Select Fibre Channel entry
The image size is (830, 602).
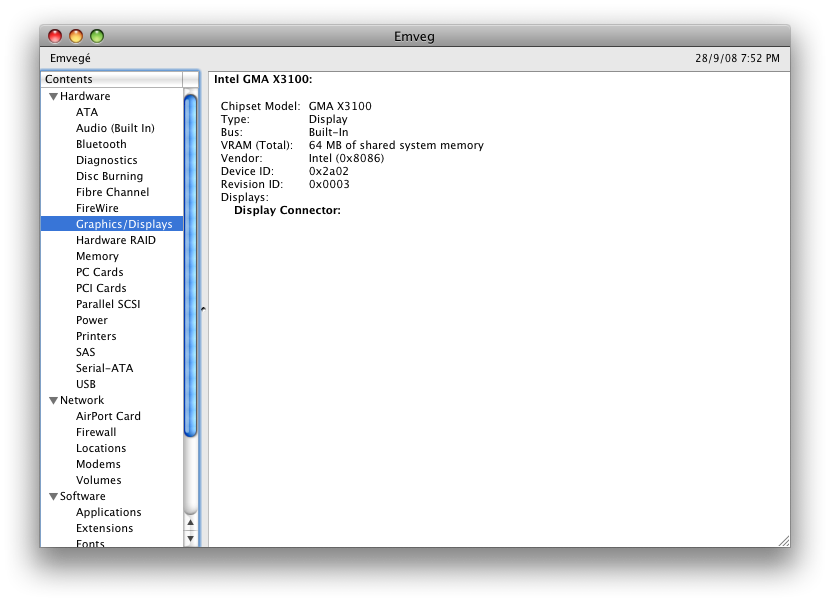click(x=112, y=192)
